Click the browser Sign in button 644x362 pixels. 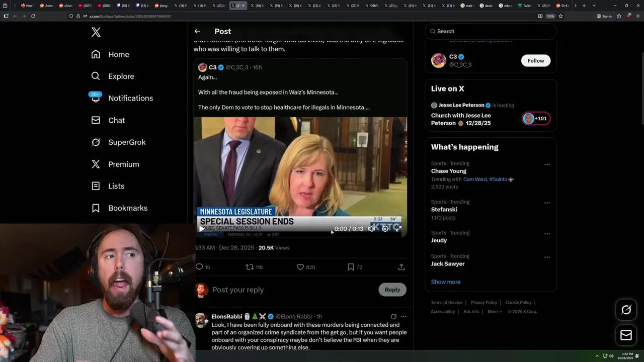pyautogui.click(x=604, y=16)
